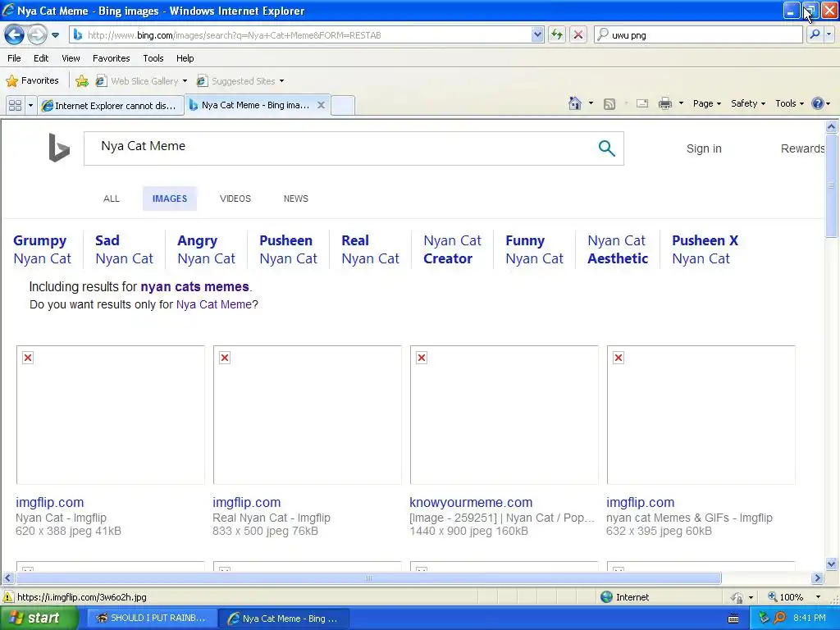This screenshot has width=840, height=630.
Task: Expand the Print options dropdown arrow
Action: [681, 103]
